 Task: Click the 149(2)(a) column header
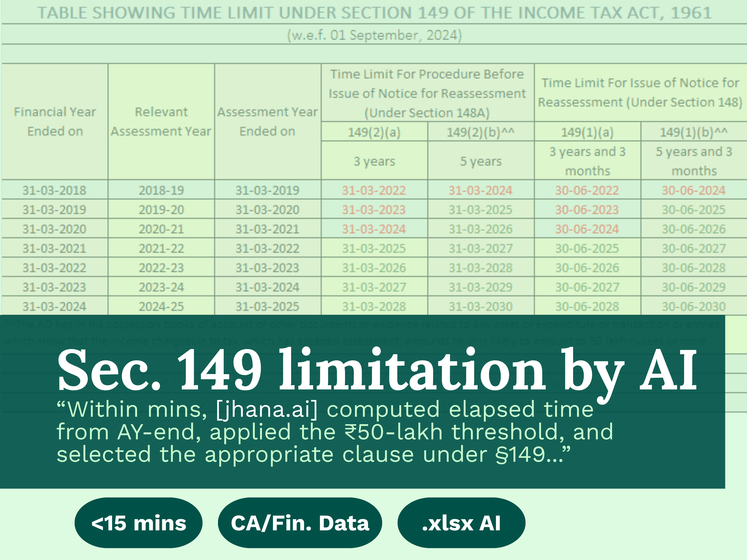(374, 132)
